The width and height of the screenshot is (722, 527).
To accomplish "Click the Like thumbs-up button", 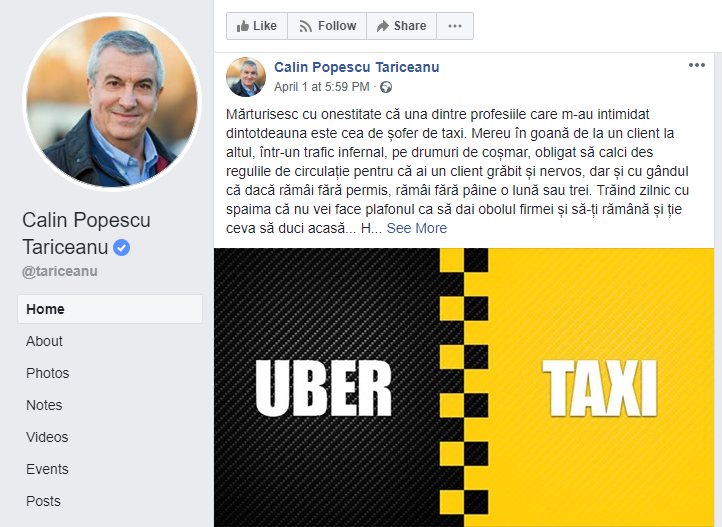I will (257, 26).
